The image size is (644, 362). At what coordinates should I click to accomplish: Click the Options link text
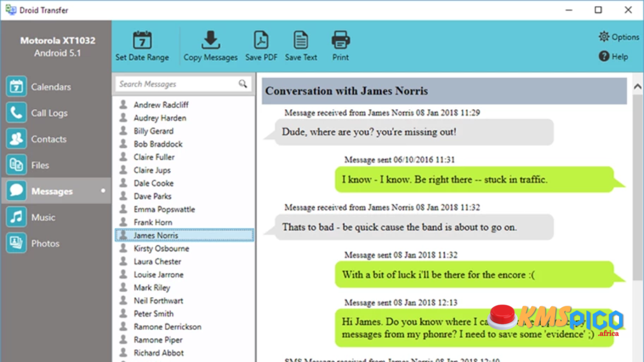point(625,37)
